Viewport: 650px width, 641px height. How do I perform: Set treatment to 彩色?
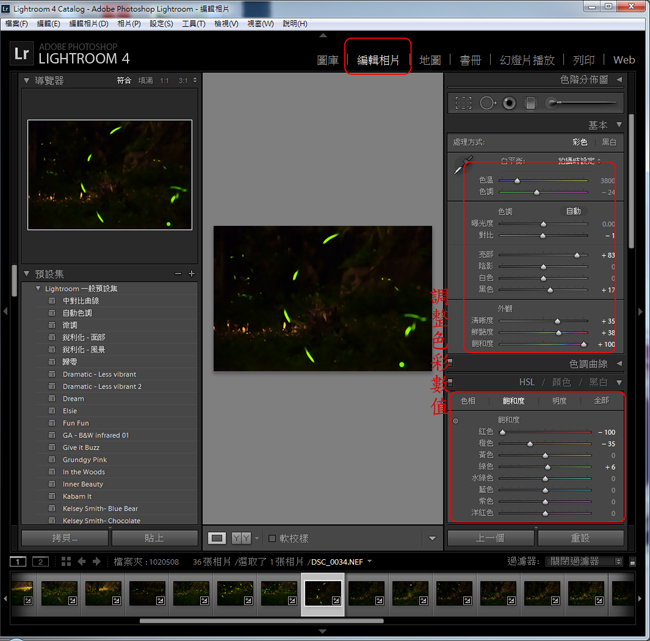[580, 142]
